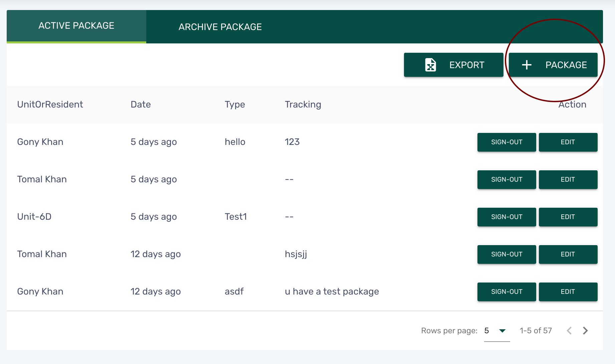This screenshot has width=615, height=364.
Task: Sign out Gony Khan's asdf package
Action: [x=506, y=292]
